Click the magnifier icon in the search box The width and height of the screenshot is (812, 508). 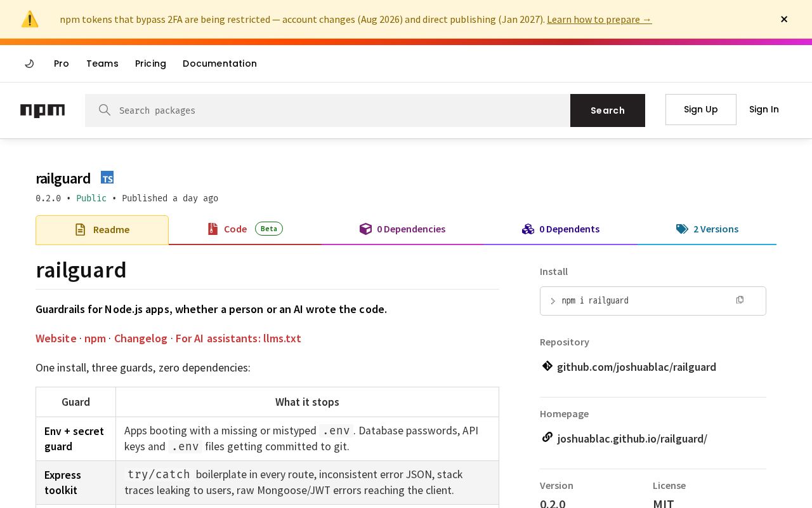[105, 110]
